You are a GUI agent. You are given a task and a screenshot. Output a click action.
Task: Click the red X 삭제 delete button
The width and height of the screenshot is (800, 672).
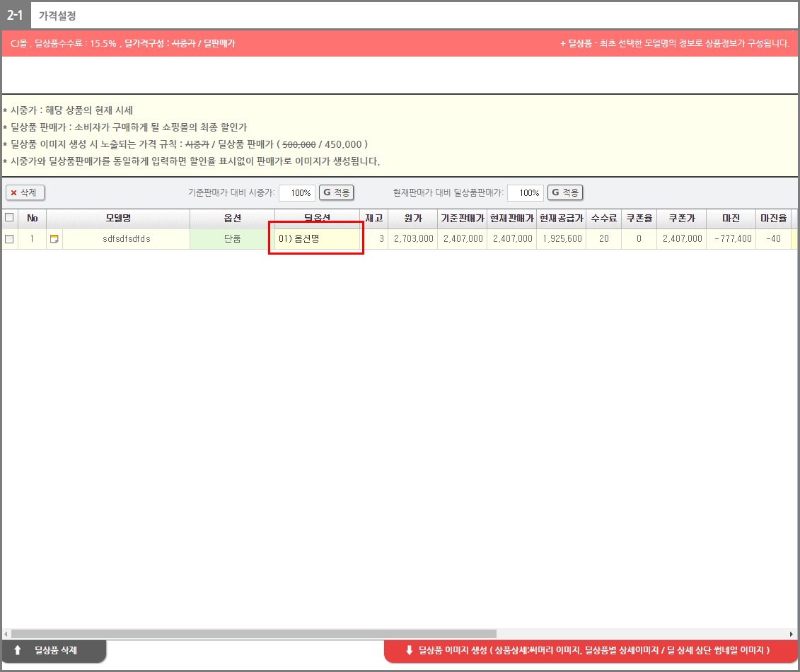point(25,192)
